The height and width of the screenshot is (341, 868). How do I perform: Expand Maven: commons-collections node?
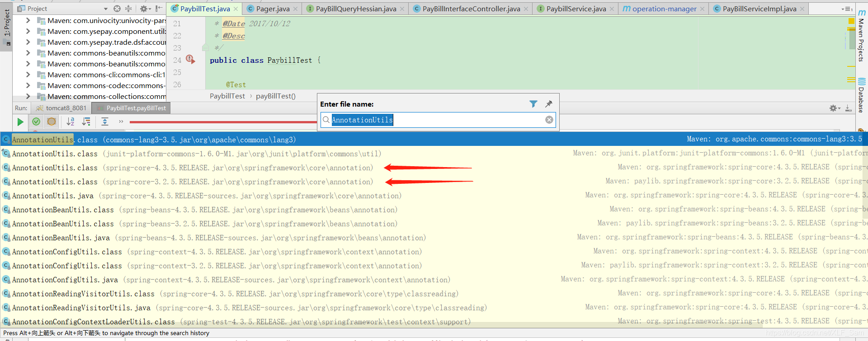28,96
